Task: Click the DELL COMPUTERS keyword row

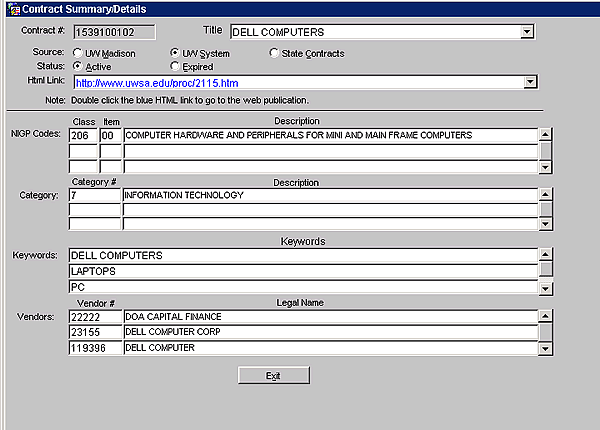Action: [x=303, y=256]
